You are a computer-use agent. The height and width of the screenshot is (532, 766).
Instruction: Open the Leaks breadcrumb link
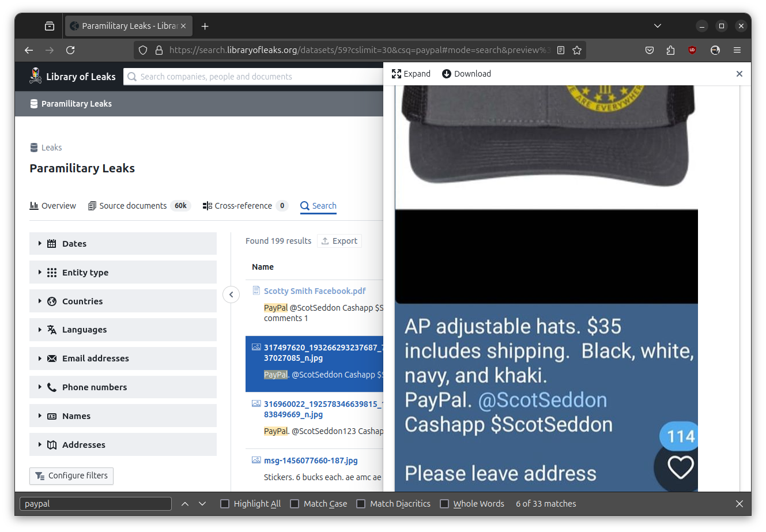coord(46,148)
